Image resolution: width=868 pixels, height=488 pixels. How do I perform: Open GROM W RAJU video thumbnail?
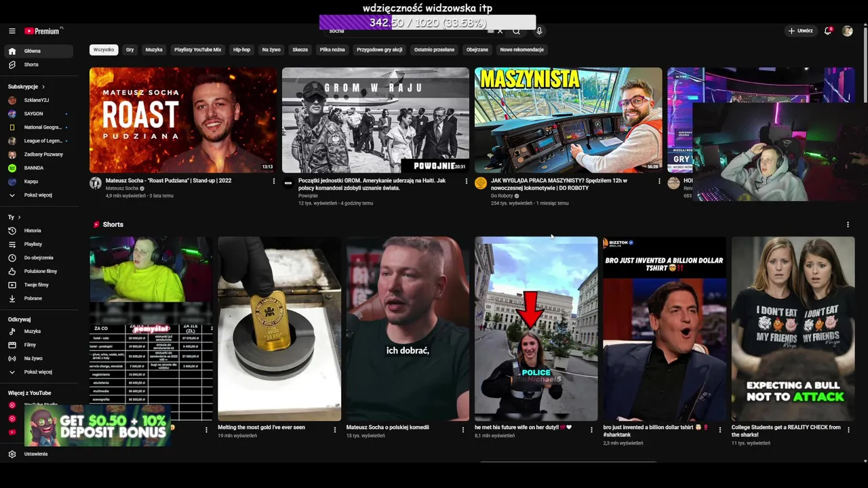click(x=376, y=120)
